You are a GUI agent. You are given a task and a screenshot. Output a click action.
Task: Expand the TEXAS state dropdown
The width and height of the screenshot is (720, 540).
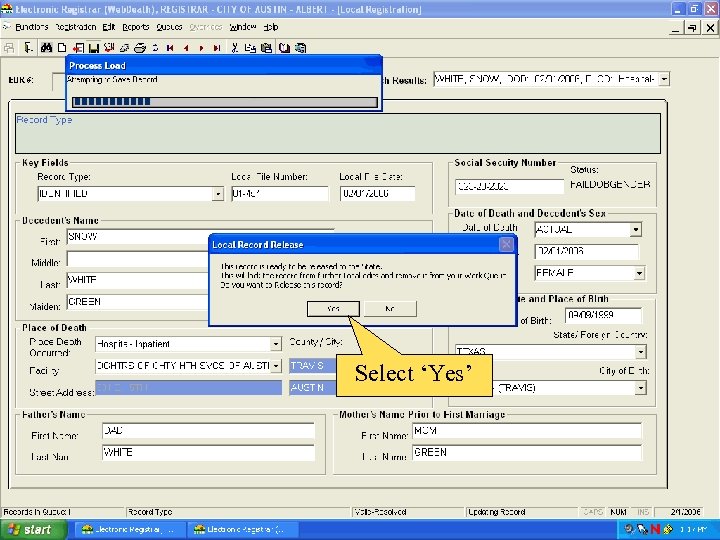click(x=641, y=352)
